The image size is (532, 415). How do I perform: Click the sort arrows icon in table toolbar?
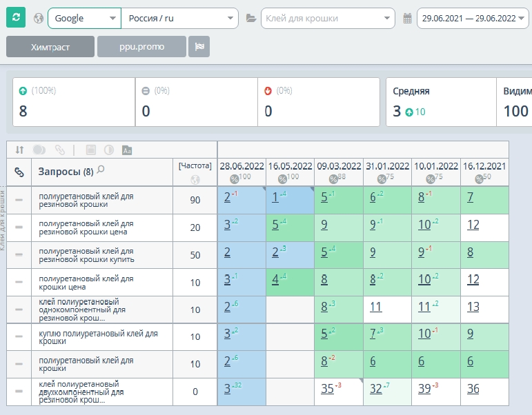[20, 150]
